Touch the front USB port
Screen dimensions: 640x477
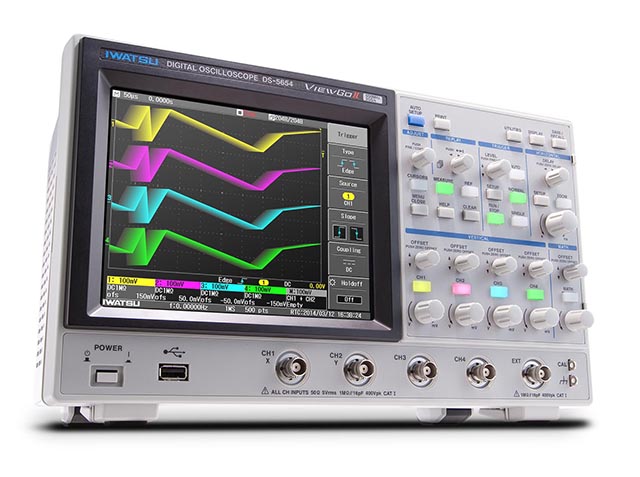click(x=173, y=373)
